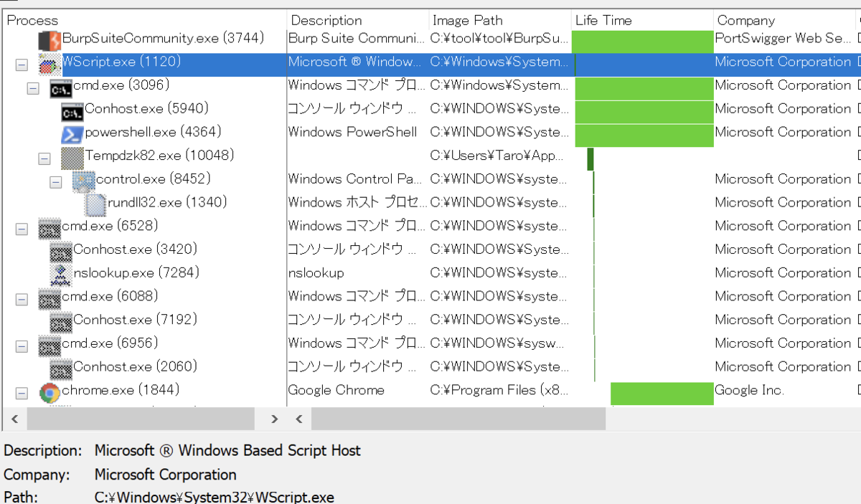Select the Tempdzk82.exe (10048) process name
861x504 pixels.
coord(160,156)
